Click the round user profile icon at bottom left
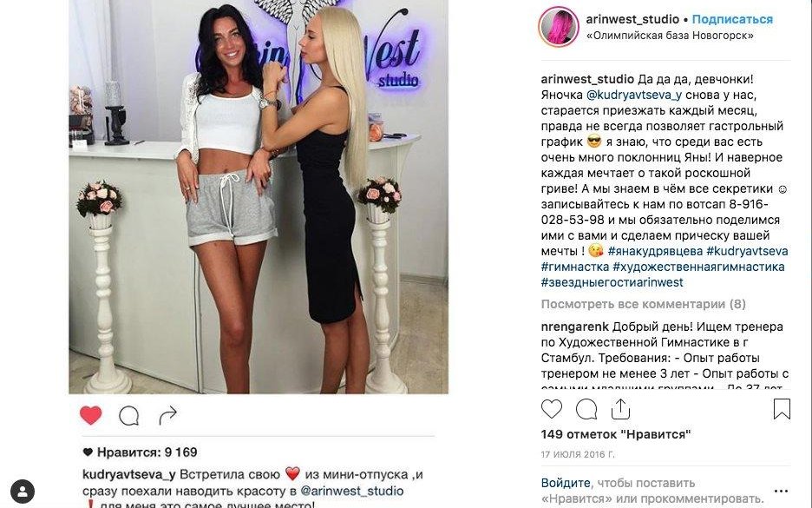The width and height of the screenshot is (812, 508). pos(23,492)
